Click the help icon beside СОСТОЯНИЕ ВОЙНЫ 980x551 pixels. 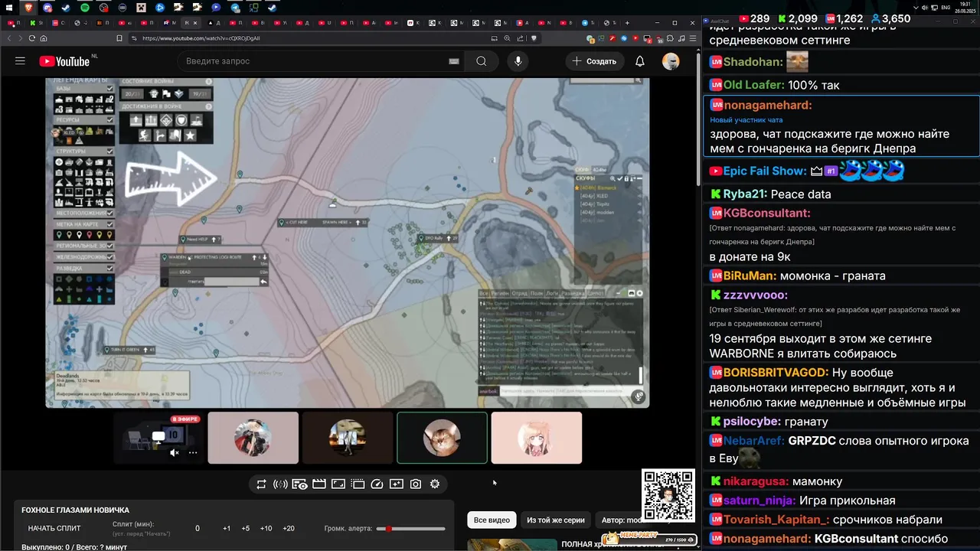208,82
